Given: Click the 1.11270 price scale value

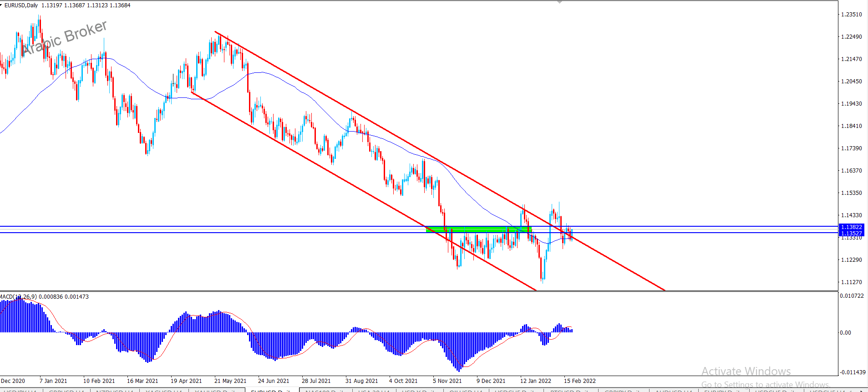Looking at the screenshot, I should (x=851, y=282).
